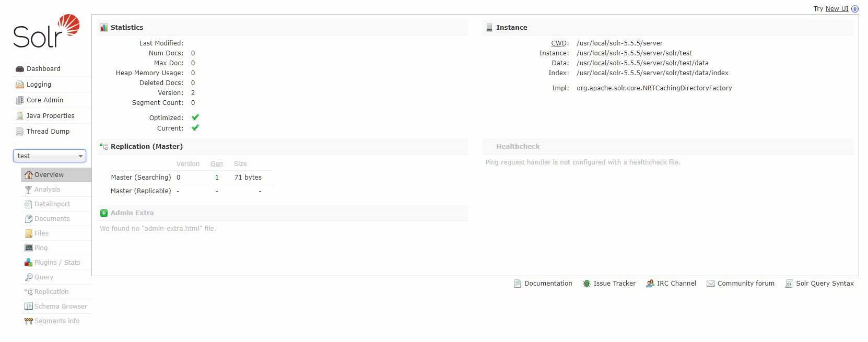
Task: Open Plugins / Stats
Action: pyautogui.click(x=57, y=263)
